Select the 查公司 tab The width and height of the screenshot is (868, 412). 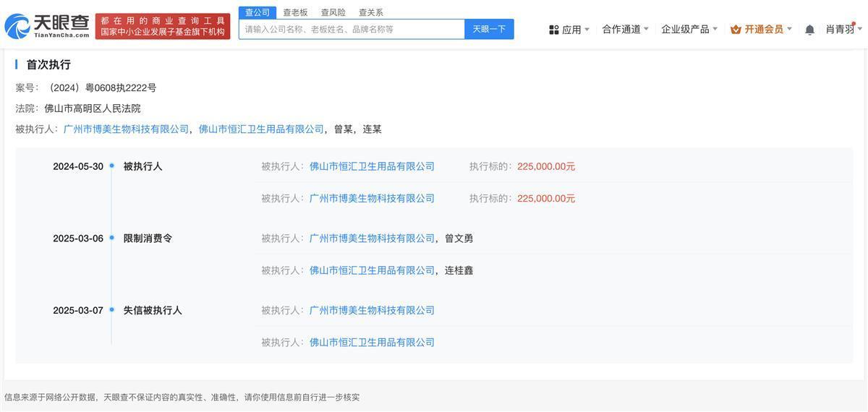point(258,12)
